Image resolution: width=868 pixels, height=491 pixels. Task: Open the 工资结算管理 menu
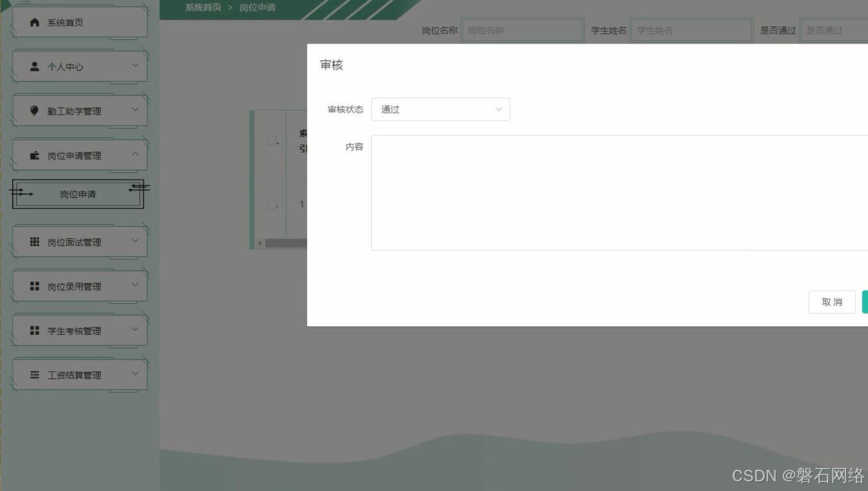pos(77,374)
